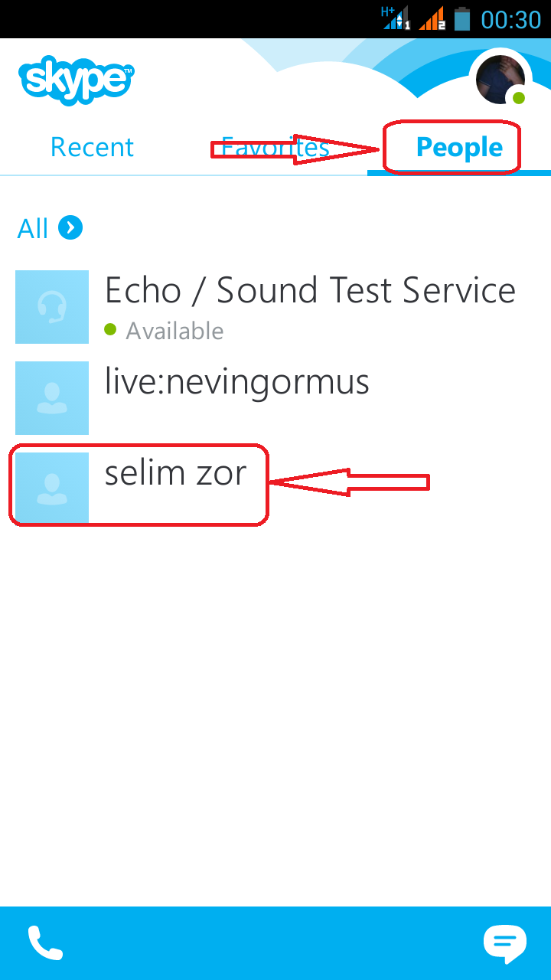Tap the green Available status dot on Echo contact

tap(109, 329)
